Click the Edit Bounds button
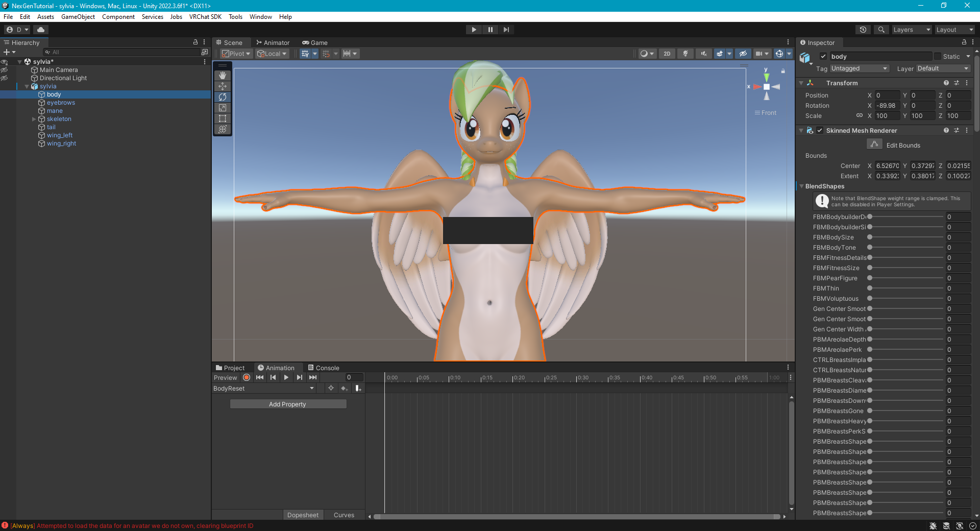Viewport: 980px width, 531px height. point(874,144)
